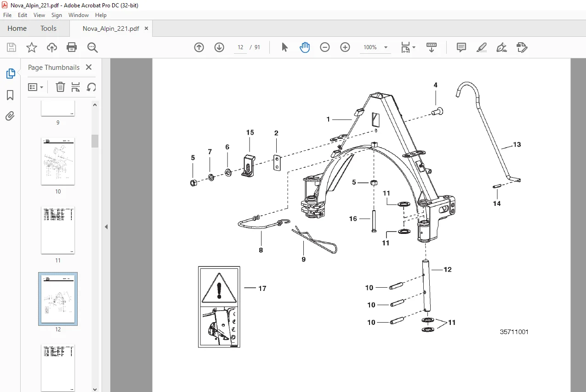Image resolution: width=586 pixels, height=392 pixels.
Task: Open the Bookmarks sidebar panel
Action: pos(10,95)
